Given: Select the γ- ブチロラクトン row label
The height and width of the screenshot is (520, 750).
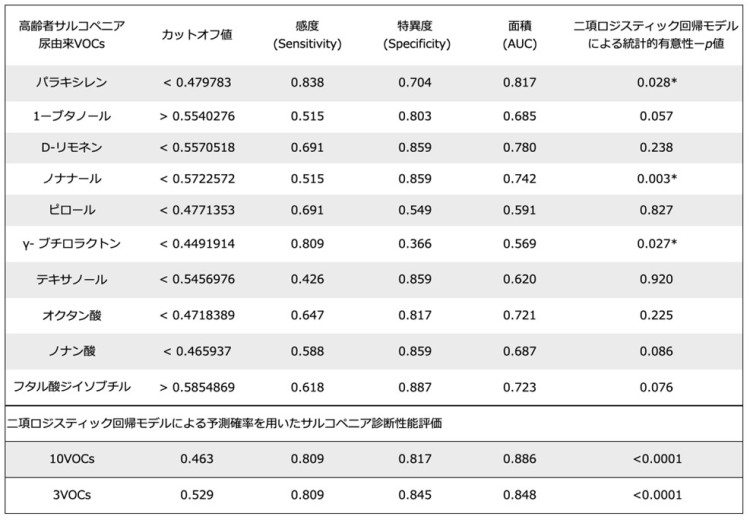Looking at the screenshot, I should click(x=72, y=243).
